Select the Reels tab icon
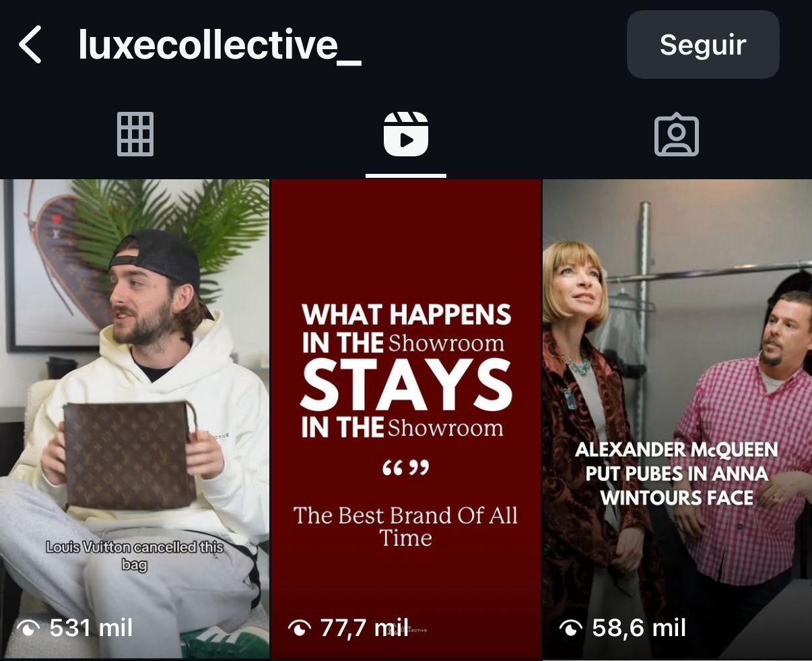 coord(406,134)
